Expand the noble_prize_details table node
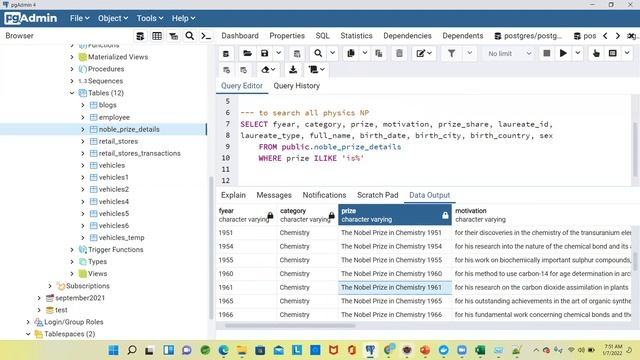Image resolution: width=640 pixels, height=360 pixels. click(83, 129)
